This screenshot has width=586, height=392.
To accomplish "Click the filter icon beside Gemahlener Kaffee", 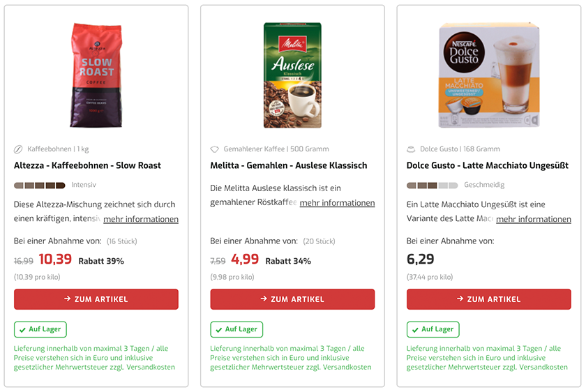I will [215, 149].
